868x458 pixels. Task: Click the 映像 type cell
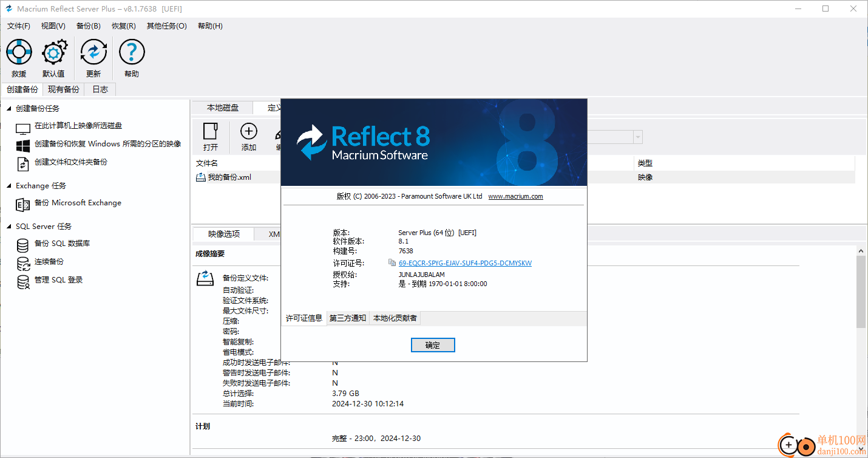(x=645, y=177)
